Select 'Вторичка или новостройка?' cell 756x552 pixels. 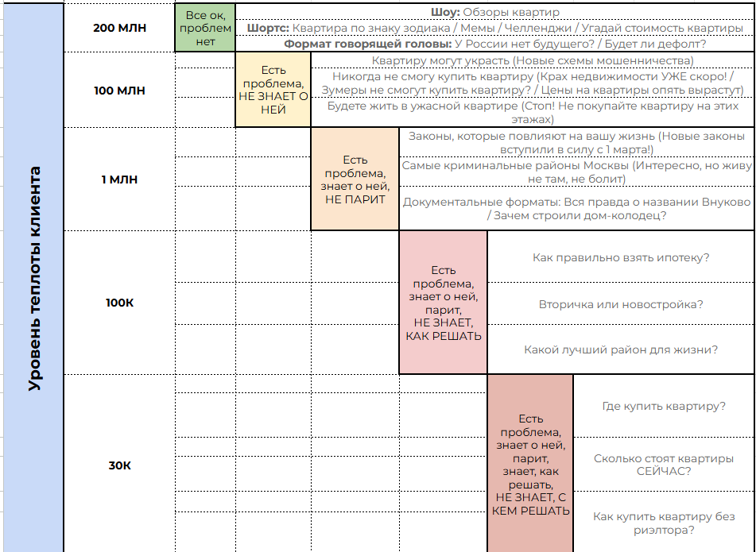pyautogui.click(x=621, y=304)
